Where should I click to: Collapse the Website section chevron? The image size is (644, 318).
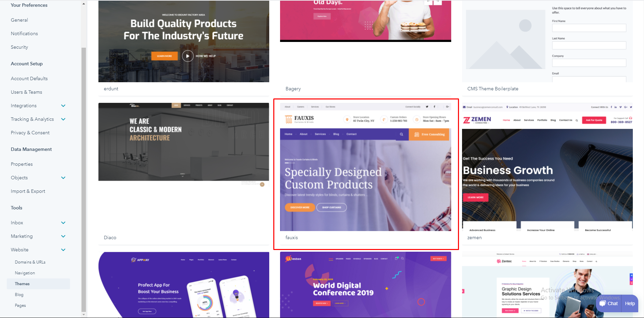coord(63,250)
